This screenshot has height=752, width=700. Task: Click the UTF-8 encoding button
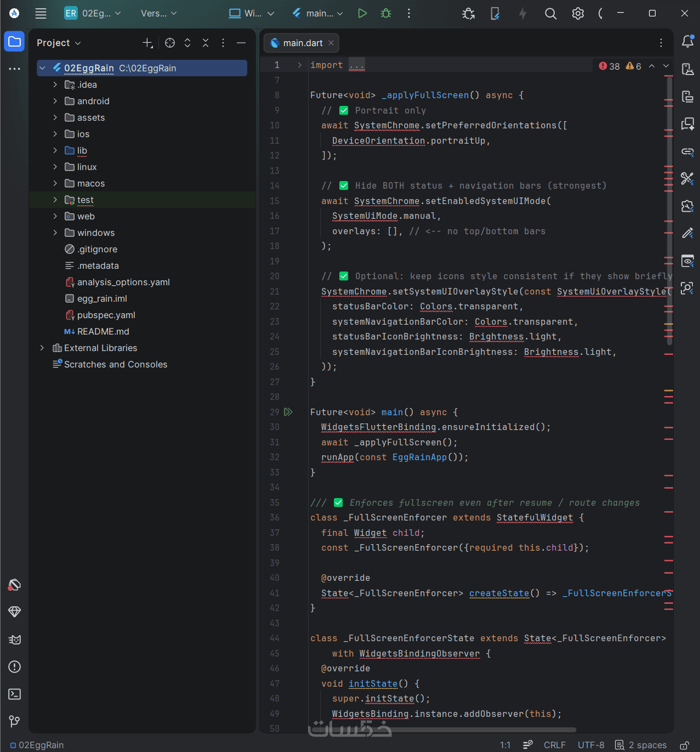pos(591,745)
